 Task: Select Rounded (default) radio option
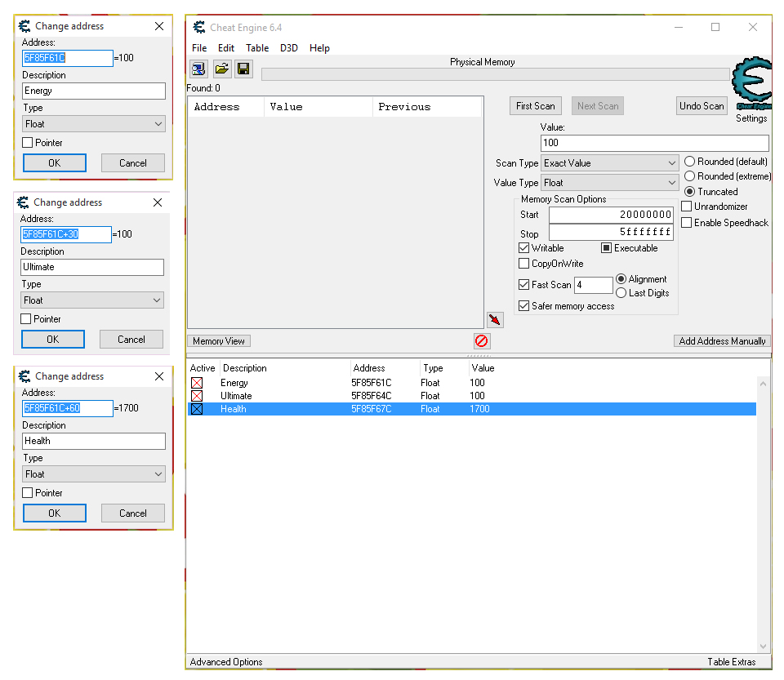point(689,162)
